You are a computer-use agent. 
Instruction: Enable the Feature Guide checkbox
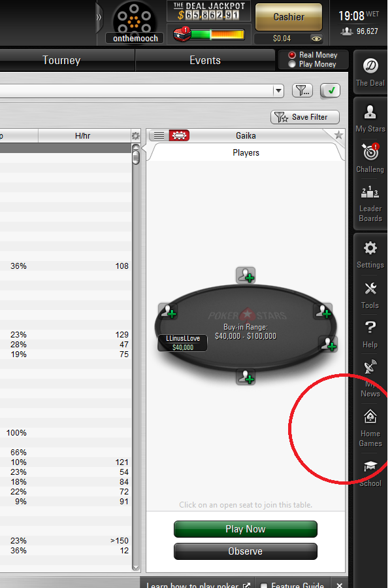pos(264,585)
